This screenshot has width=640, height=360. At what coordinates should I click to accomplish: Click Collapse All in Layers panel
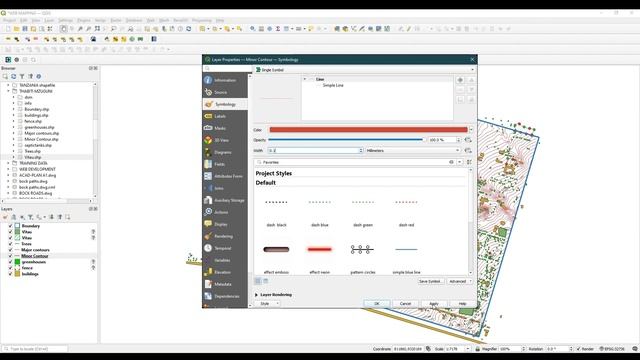60,217
